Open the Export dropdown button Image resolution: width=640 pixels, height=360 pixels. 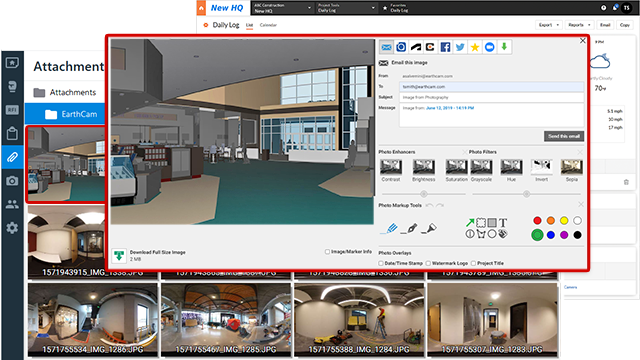point(549,25)
